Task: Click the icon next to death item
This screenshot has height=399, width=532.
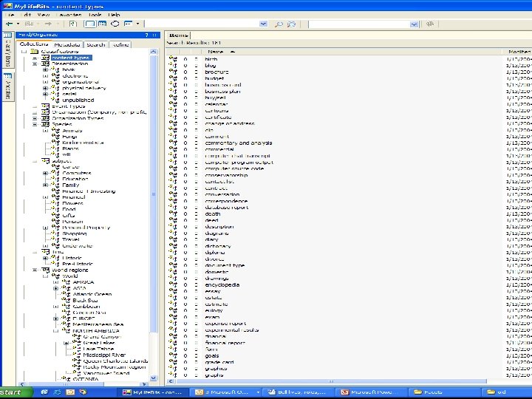Action: 173,214
